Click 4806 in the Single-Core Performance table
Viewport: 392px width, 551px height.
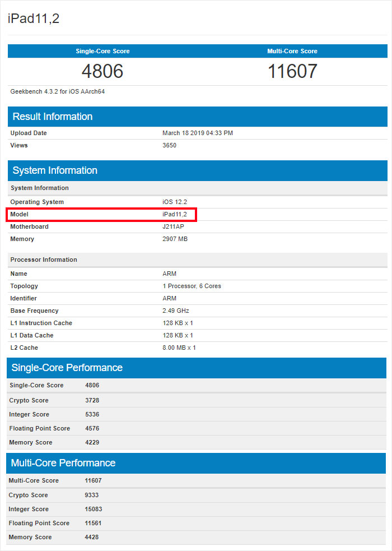tap(92, 385)
